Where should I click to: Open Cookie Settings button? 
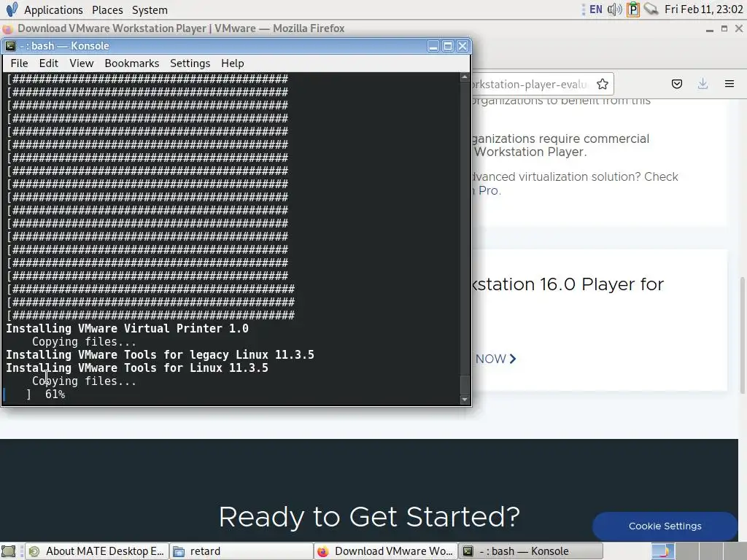[665, 526]
